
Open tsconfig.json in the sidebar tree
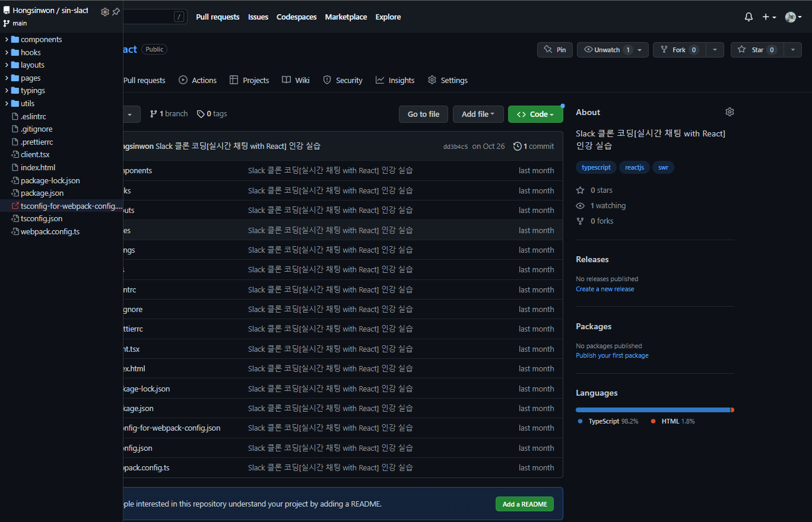pos(42,219)
